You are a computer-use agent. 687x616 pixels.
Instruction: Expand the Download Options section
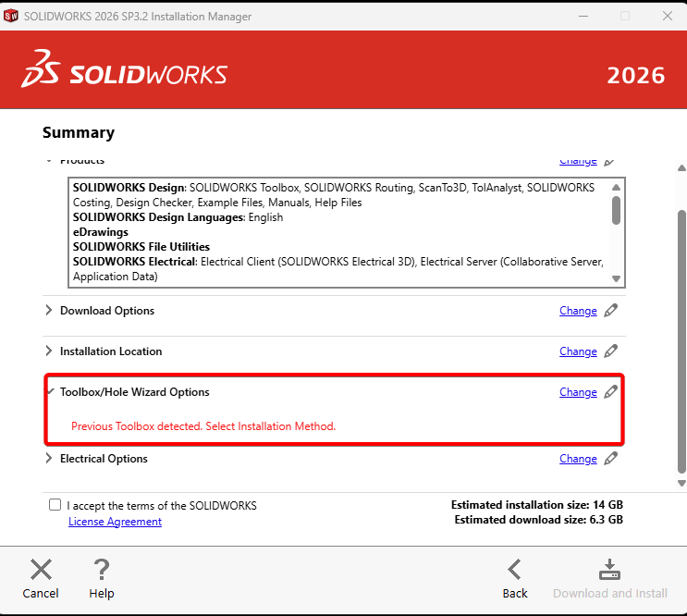point(49,310)
